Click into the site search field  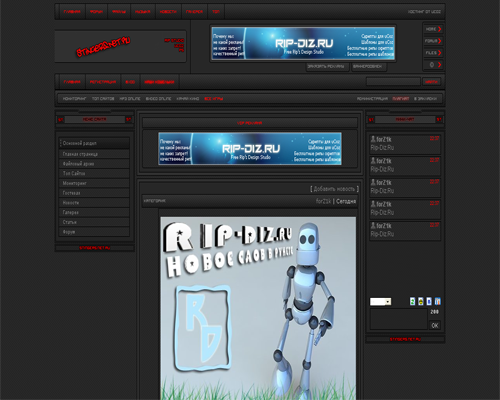click(x=393, y=82)
